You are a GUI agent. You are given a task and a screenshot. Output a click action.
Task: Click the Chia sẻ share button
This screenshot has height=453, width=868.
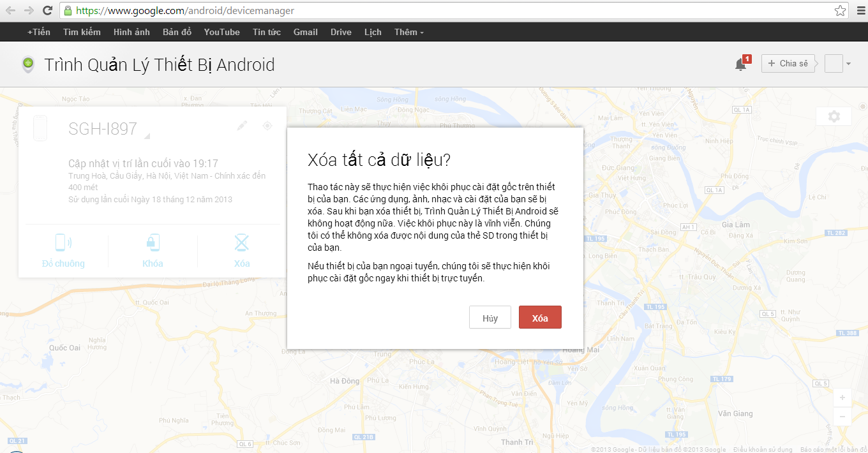pos(788,63)
